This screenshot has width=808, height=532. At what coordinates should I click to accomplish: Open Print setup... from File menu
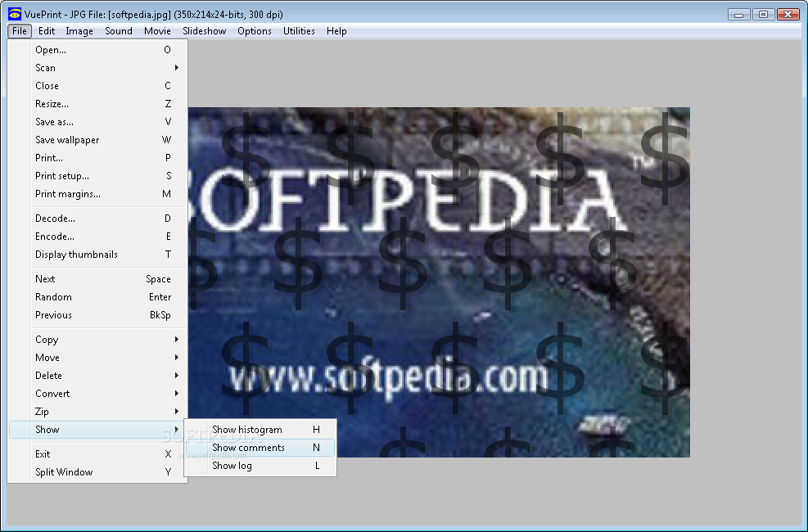click(98, 176)
